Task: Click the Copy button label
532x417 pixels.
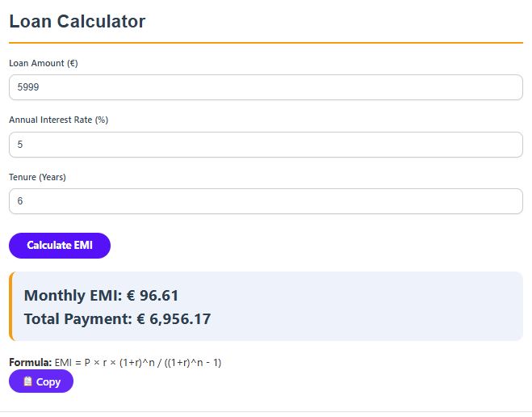Action: 48,382
